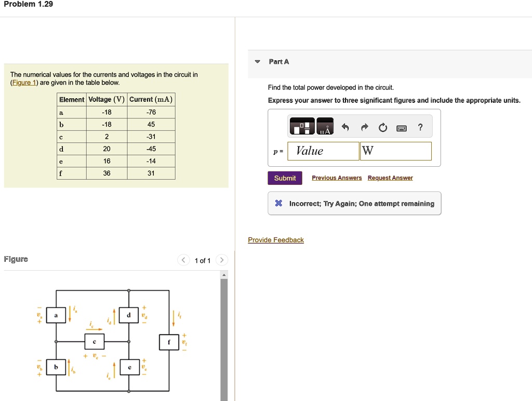The image size is (532, 401).
Task: Open Provide Feedback
Action: (x=276, y=239)
